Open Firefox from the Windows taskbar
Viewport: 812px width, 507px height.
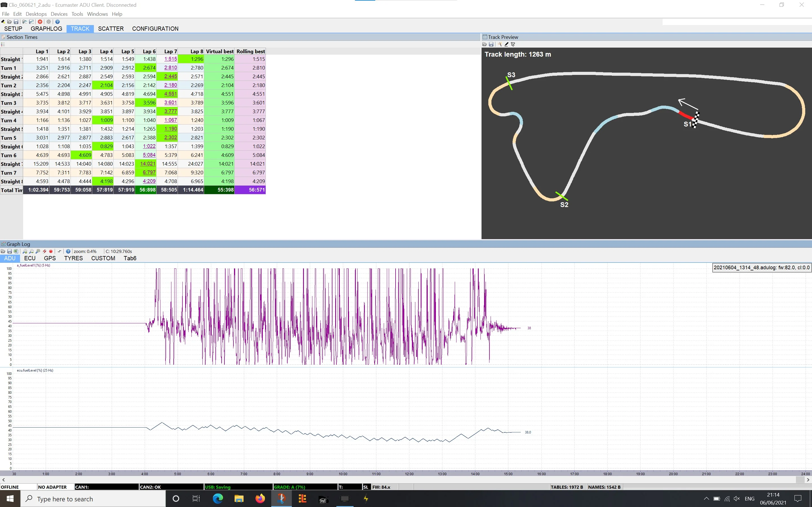click(x=260, y=499)
